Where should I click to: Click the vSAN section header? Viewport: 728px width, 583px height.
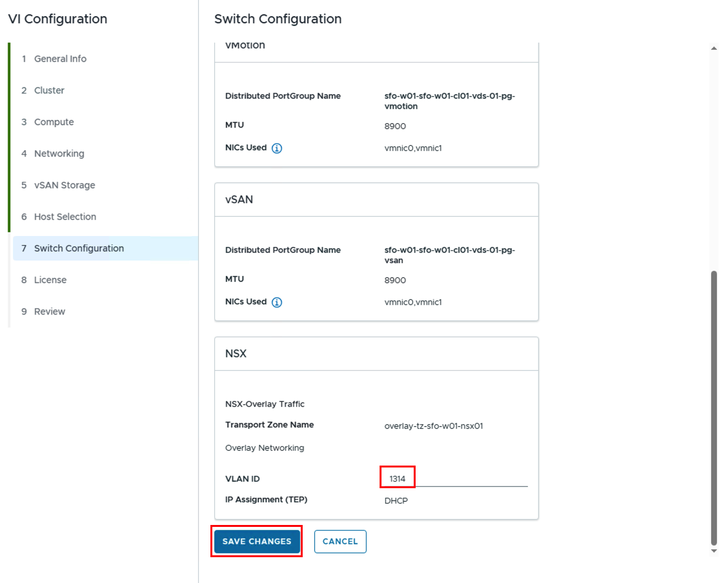coord(239,200)
